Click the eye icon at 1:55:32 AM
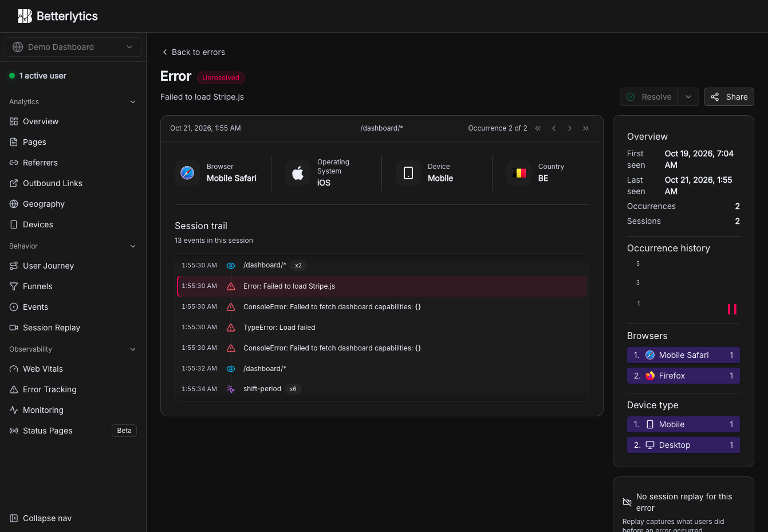 [x=231, y=369]
